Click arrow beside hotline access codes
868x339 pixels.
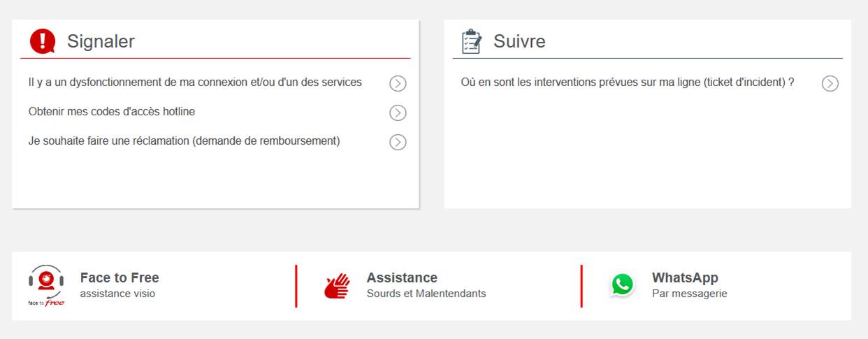pos(398,113)
